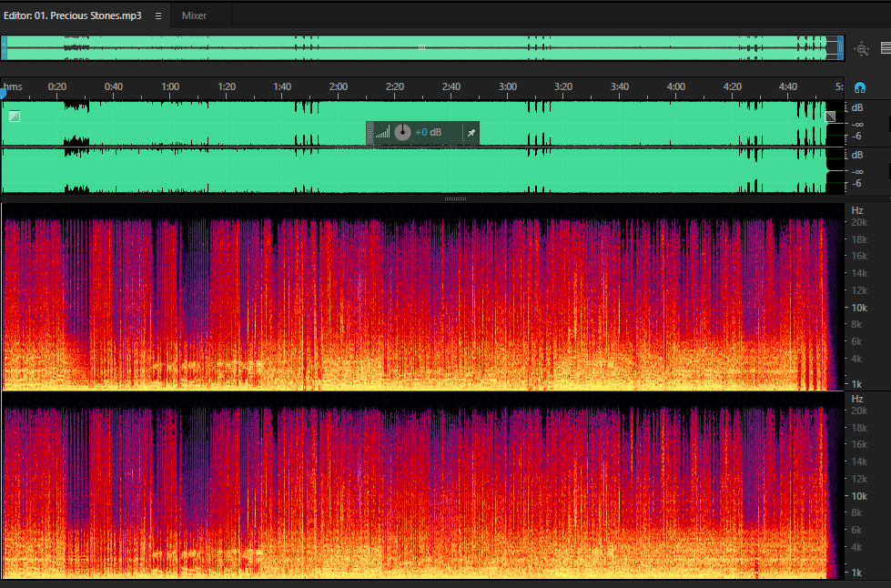This screenshot has height=588, width=891.
Task: Click 1:20 on the time ruler
Action: tap(226, 86)
